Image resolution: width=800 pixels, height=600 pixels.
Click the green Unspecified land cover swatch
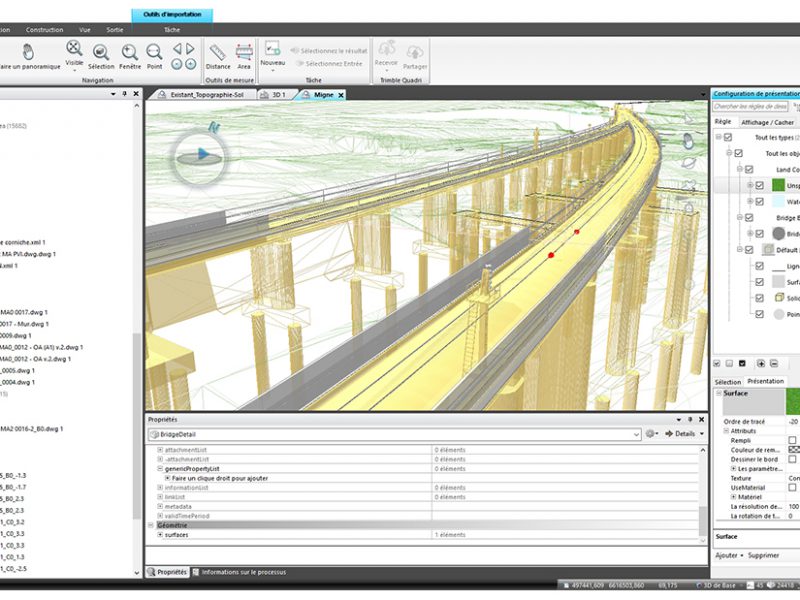[x=776, y=186]
